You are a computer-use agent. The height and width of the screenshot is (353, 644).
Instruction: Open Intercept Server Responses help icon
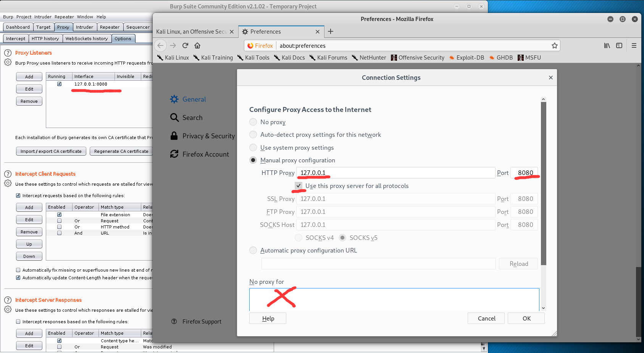click(x=8, y=300)
